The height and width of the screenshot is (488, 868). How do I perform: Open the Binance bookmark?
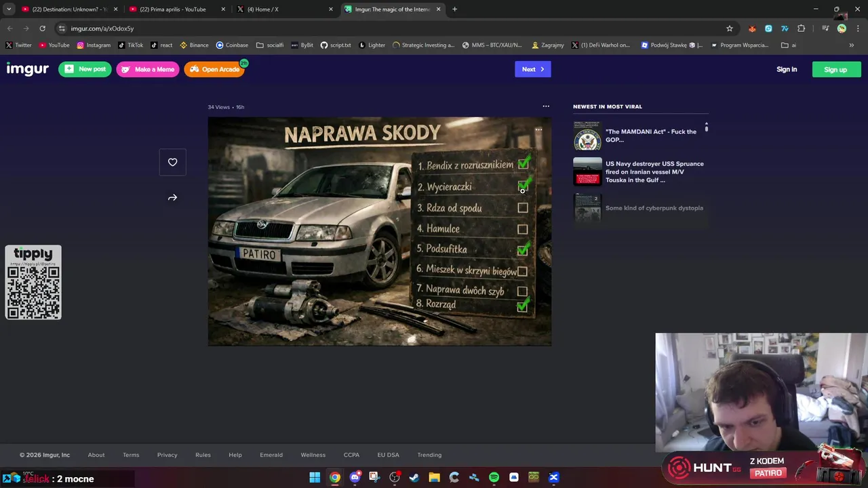click(194, 45)
